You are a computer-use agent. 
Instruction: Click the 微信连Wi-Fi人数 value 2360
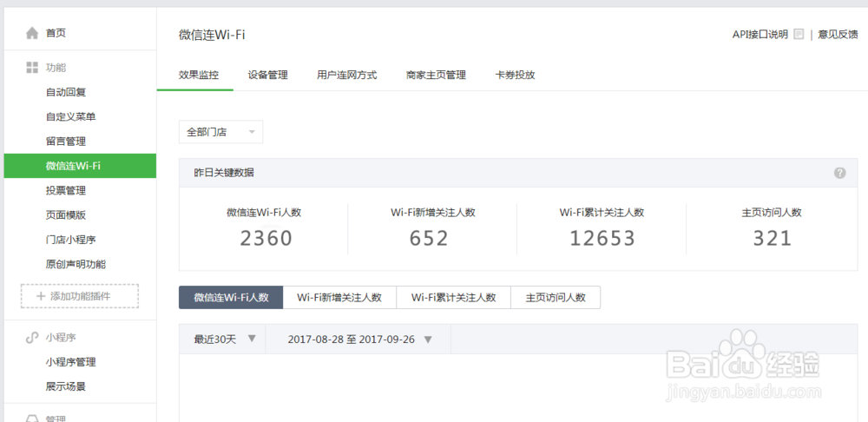266,238
